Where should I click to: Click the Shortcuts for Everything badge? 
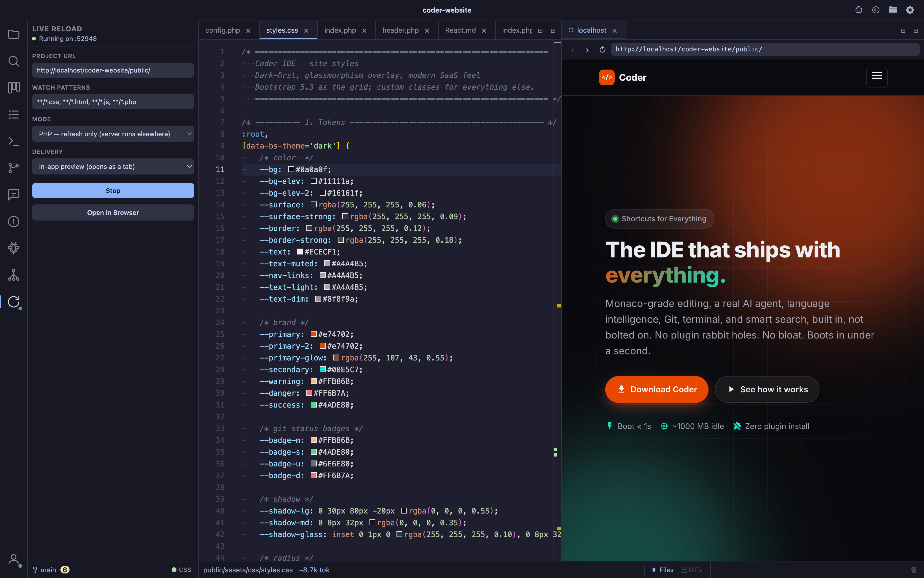pos(659,219)
